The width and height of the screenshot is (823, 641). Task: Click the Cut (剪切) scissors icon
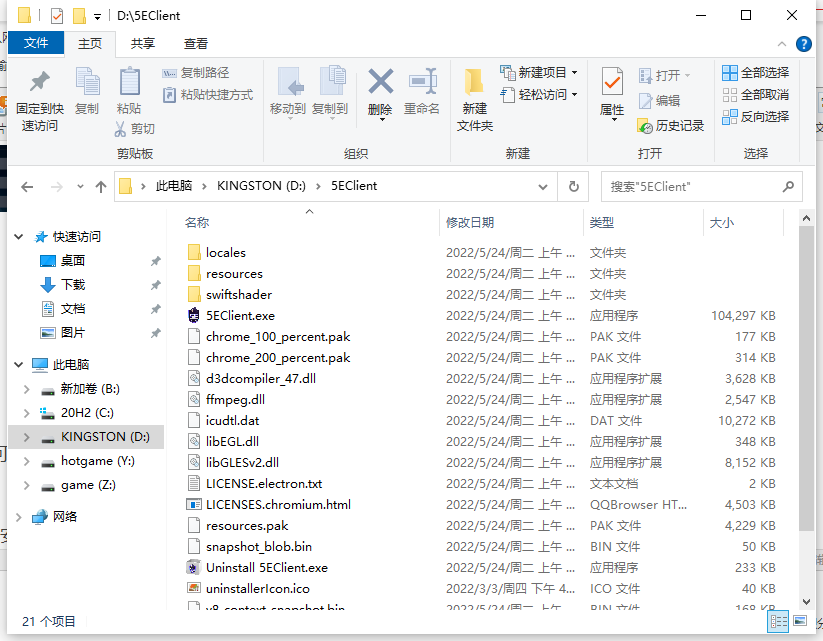click(120, 129)
